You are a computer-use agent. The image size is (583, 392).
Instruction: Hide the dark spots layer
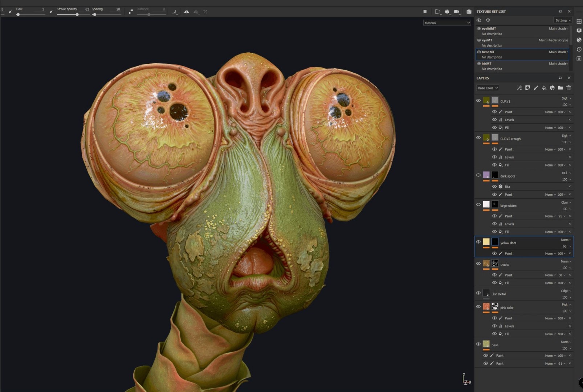[478, 175]
